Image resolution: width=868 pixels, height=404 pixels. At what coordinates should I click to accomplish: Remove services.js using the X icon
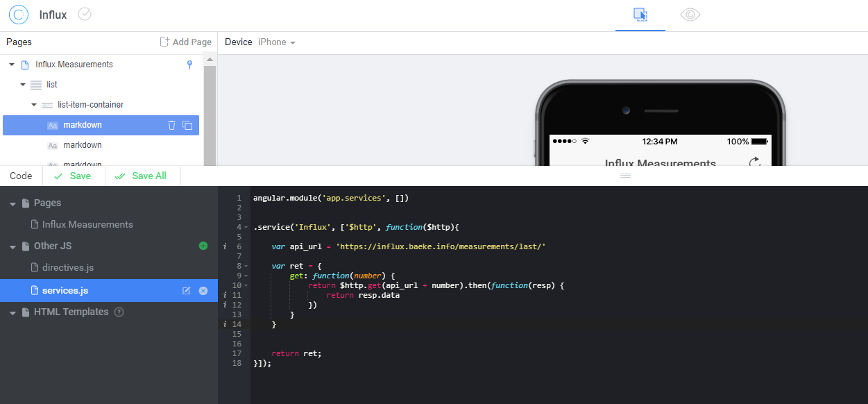point(203,291)
